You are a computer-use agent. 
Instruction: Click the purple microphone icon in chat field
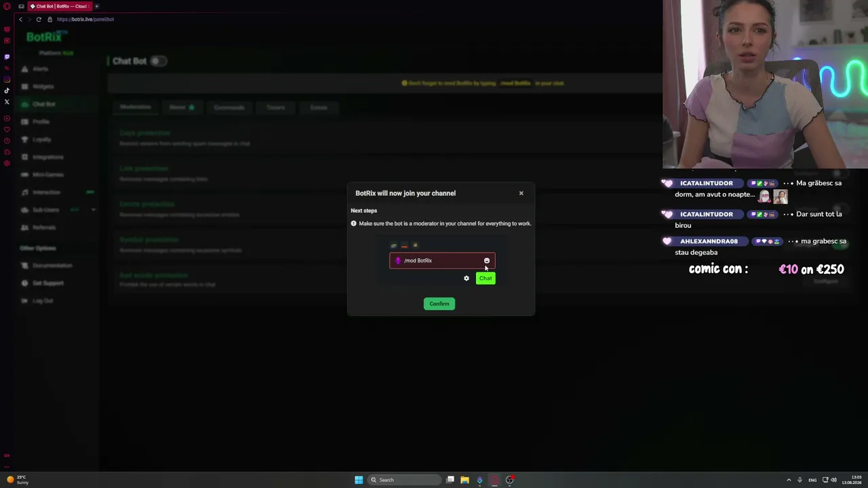pyautogui.click(x=398, y=260)
